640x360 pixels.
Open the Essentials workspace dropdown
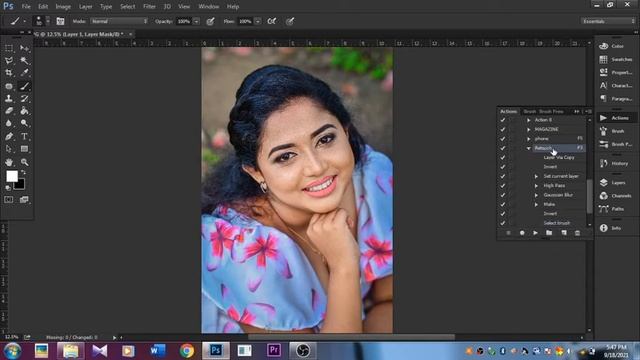(x=608, y=21)
